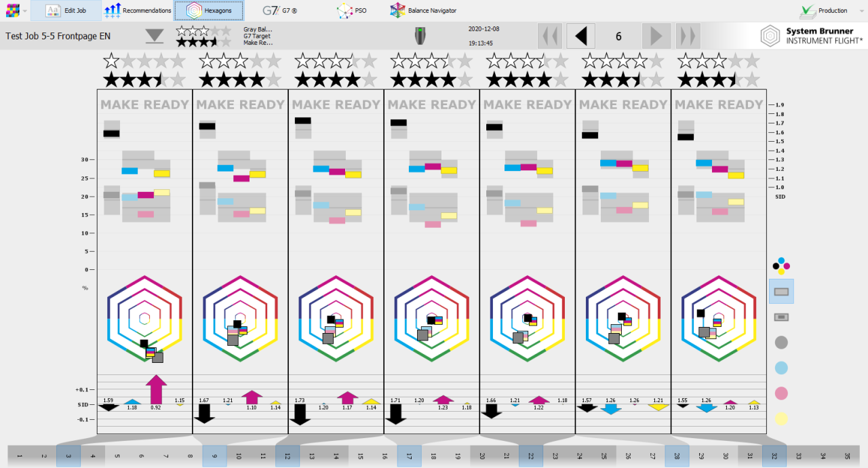Select the pink color swatch in the sidebar
The height and width of the screenshot is (468, 868).
tap(781, 394)
